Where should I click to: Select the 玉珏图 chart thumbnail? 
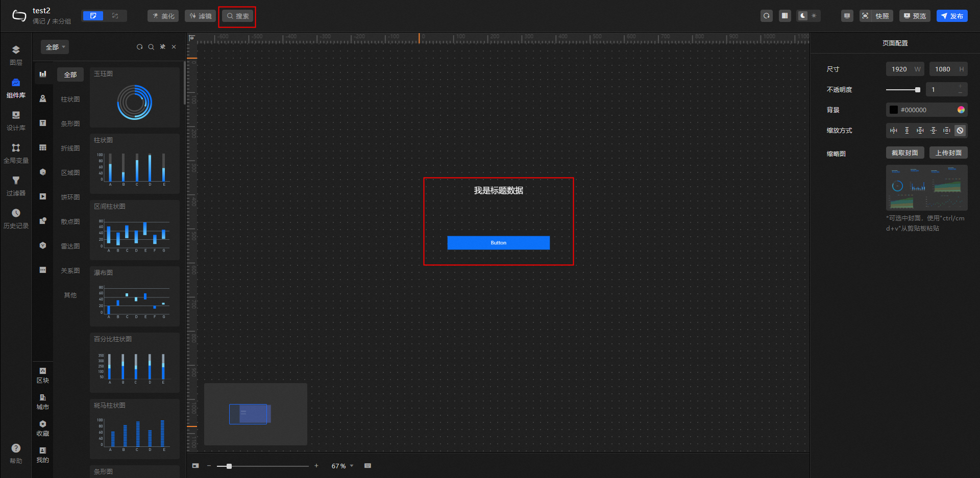click(x=135, y=97)
